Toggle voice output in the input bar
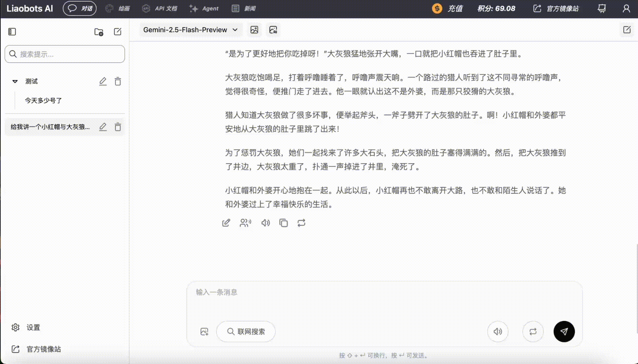Screen dimensions: 638x364 point(498,332)
